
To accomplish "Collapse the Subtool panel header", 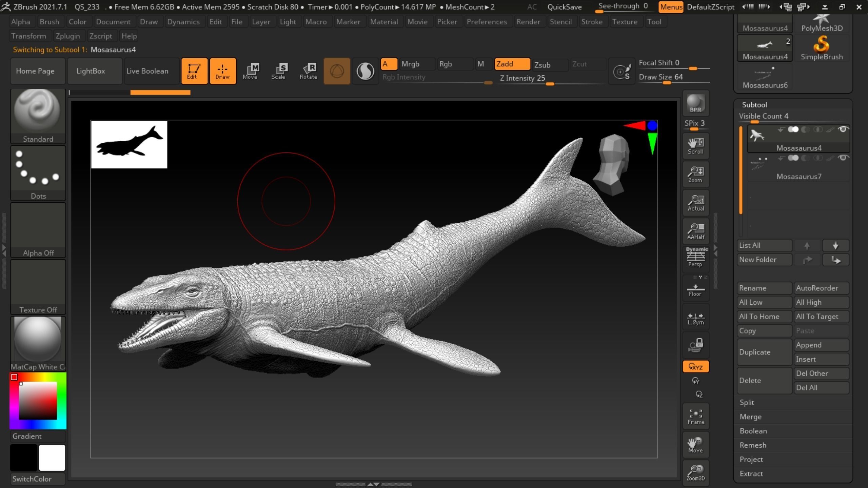I will tap(754, 105).
